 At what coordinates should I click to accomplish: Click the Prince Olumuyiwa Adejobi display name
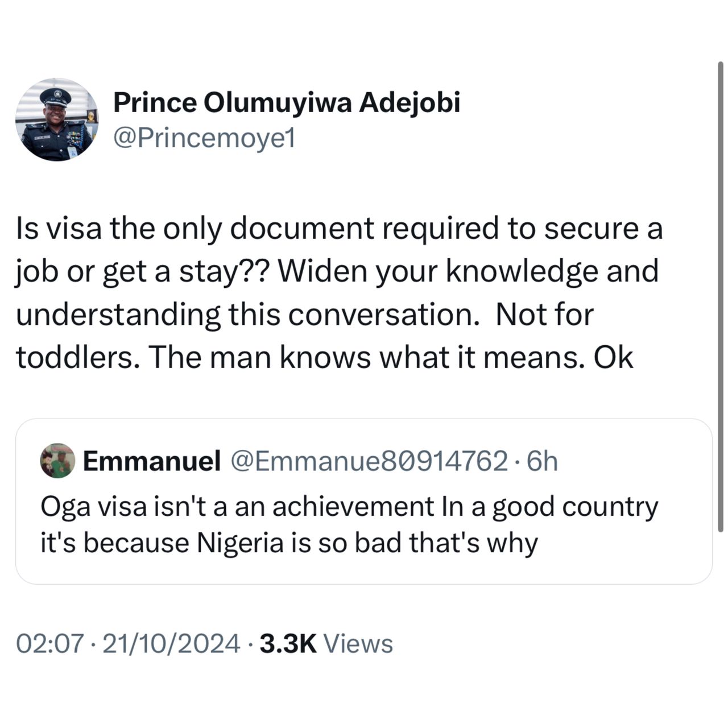click(x=286, y=103)
